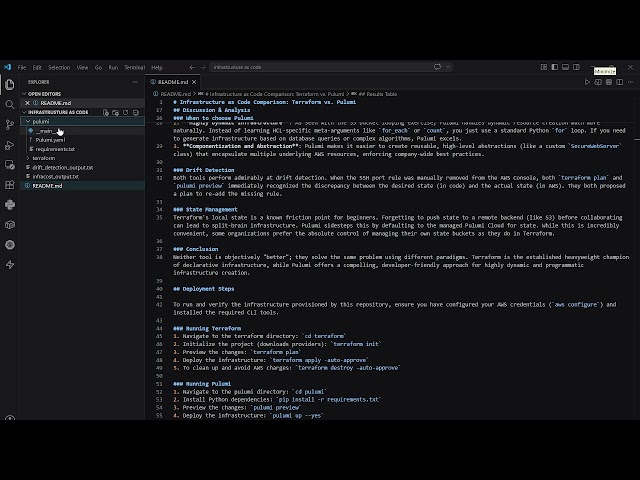Screen dimensions: 640x480
Task: Open the Run menu
Action: coord(113,67)
